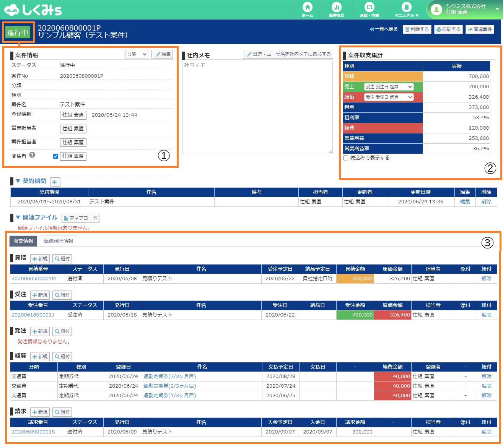Open 通勤定期券(3/3ヶ月目) link
503x448 pixels.
170,377
